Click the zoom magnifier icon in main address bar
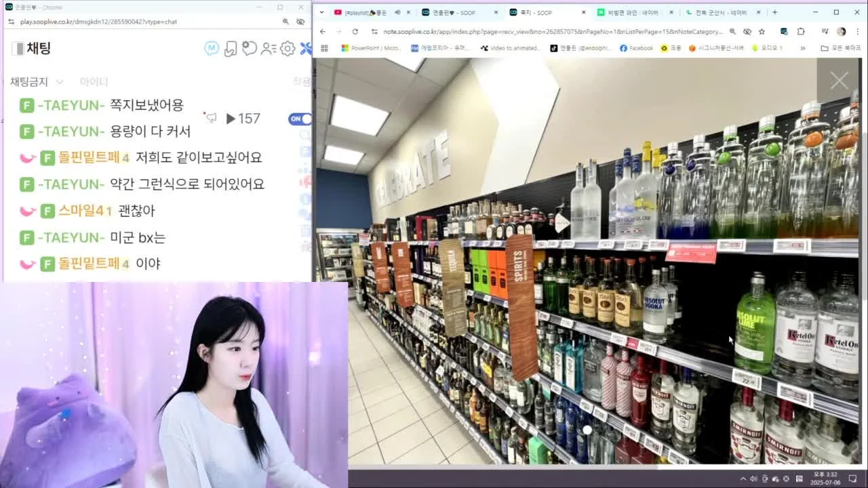 click(732, 32)
